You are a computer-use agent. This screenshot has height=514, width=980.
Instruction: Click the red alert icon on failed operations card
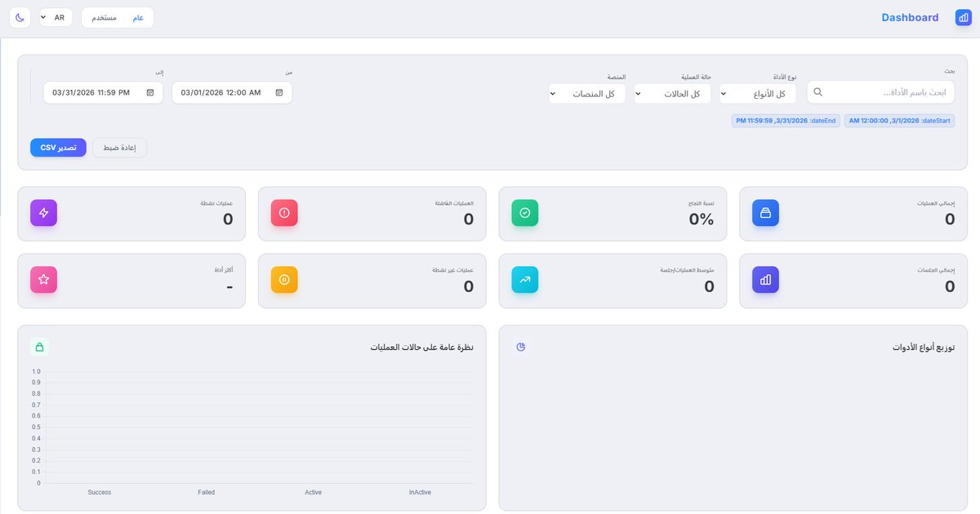(283, 212)
